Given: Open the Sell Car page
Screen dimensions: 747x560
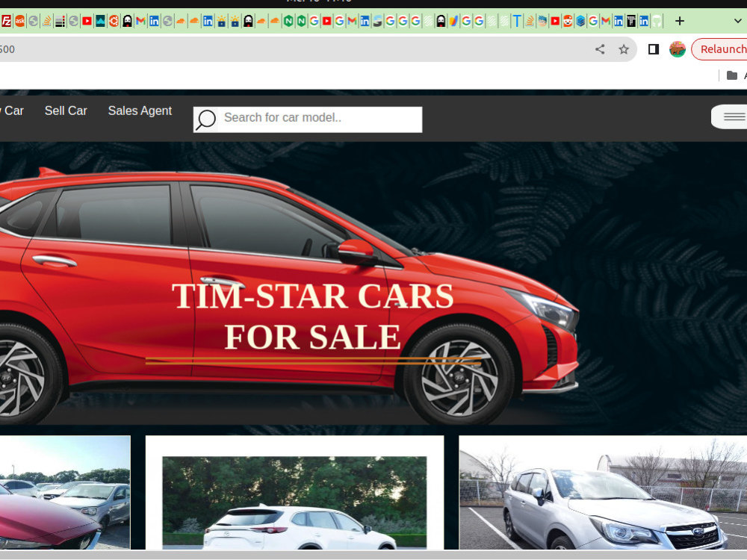Looking at the screenshot, I should tap(66, 111).
